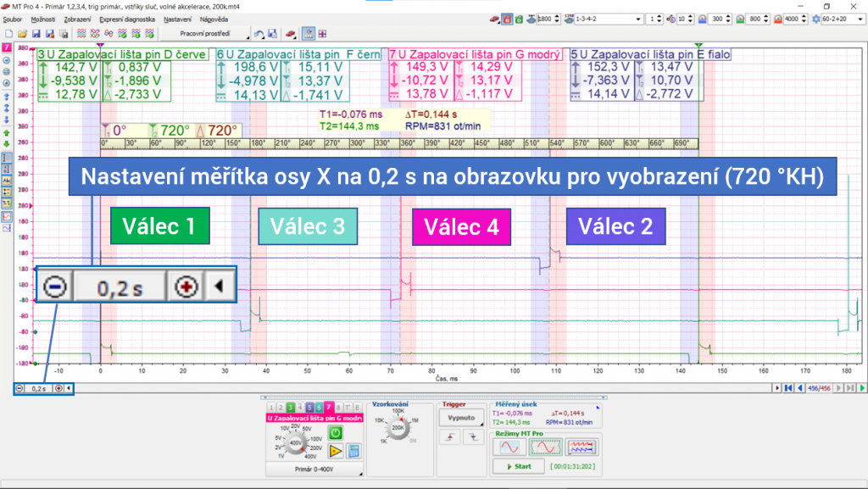Click the open folder icon

[23, 34]
